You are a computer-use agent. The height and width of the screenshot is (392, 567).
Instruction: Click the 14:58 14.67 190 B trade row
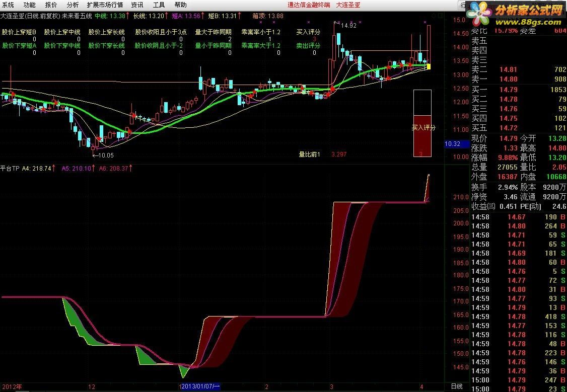click(x=519, y=217)
